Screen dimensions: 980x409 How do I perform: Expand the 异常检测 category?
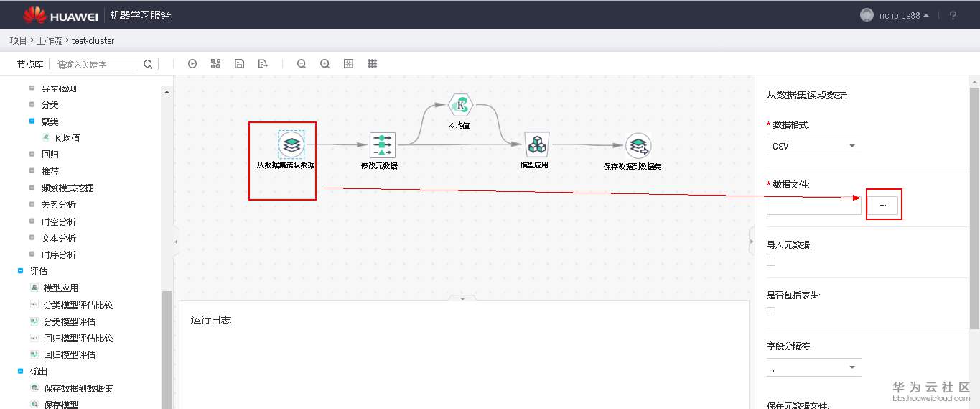(32, 88)
